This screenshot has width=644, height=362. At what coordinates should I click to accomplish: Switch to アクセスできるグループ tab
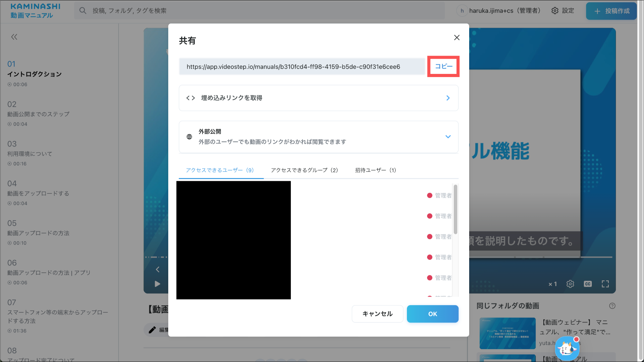(304, 170)
